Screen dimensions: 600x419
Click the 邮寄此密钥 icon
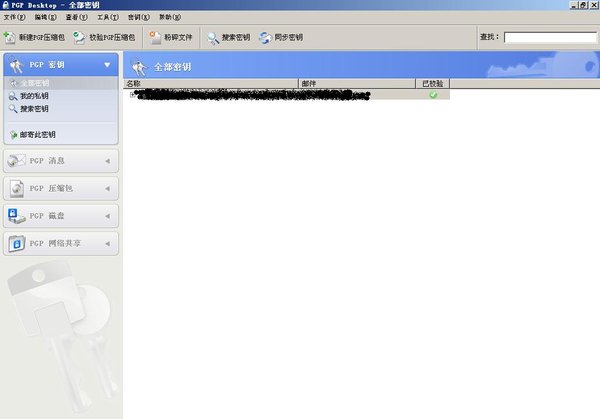13,135
